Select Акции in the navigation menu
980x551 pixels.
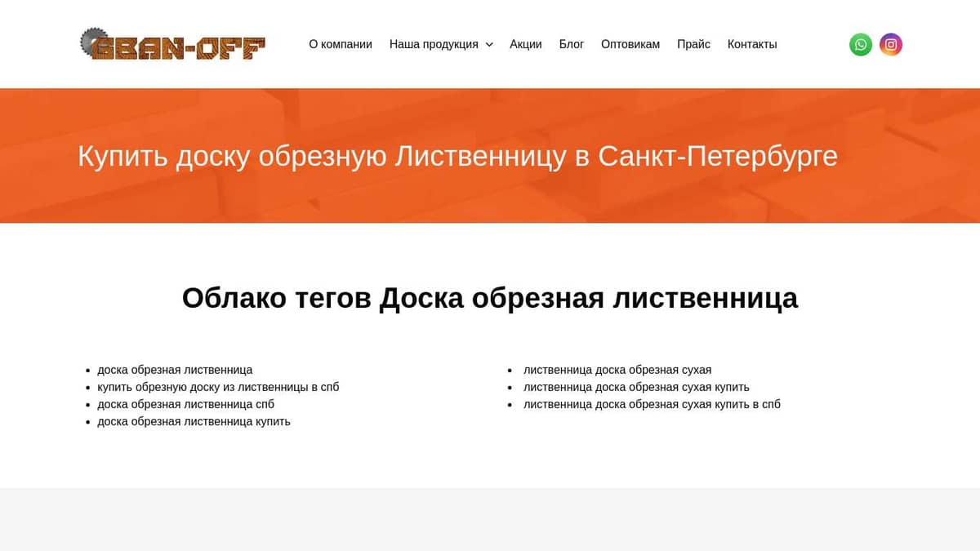tap(525, 44)
